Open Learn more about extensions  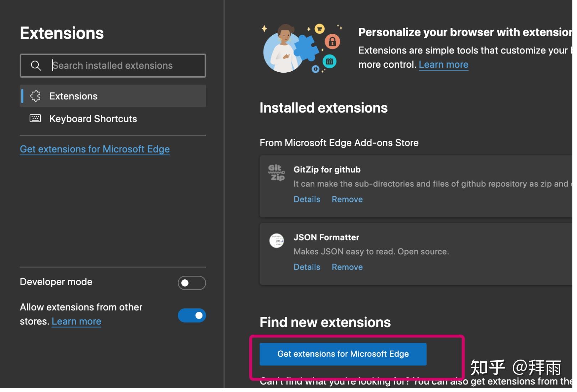coord(443,64)
